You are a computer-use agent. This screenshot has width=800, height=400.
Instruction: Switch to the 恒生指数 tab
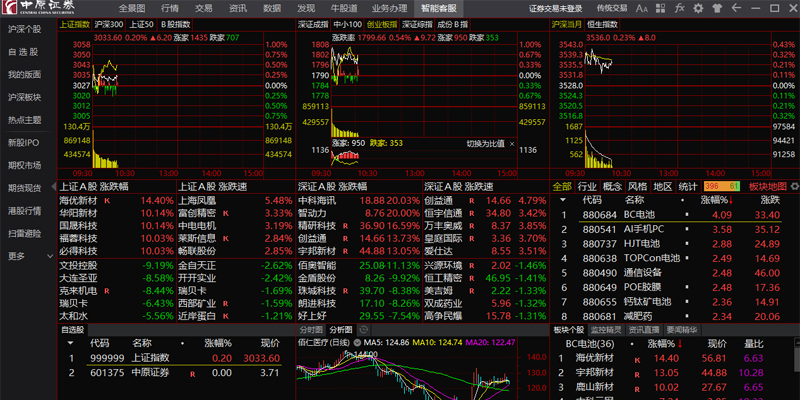point(603,24)
